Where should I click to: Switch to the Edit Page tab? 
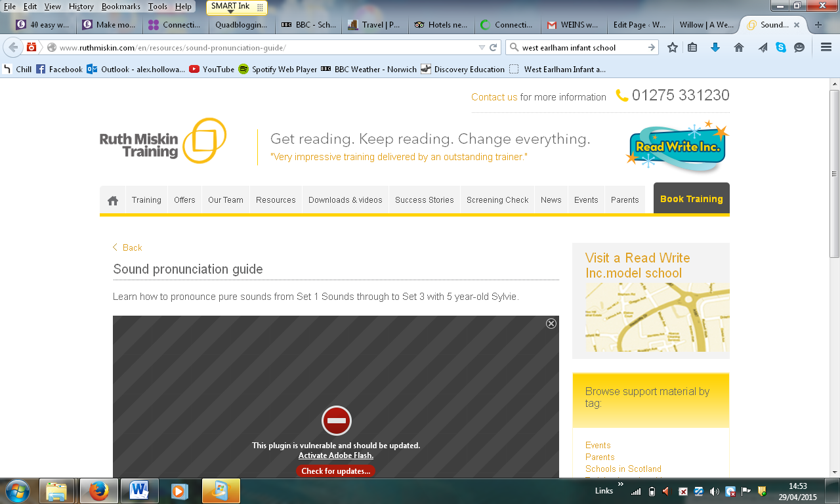[x=640, y=25]
